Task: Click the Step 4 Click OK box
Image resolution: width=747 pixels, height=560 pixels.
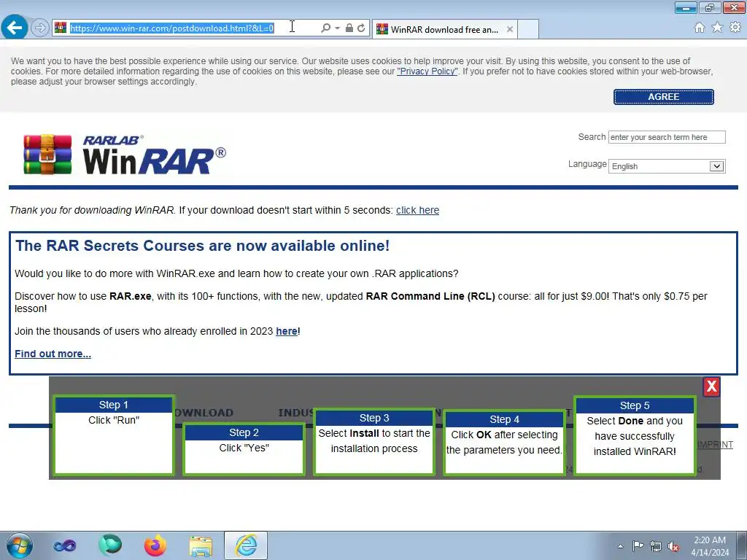Action: pyautogui.click(x=505, y=443)
